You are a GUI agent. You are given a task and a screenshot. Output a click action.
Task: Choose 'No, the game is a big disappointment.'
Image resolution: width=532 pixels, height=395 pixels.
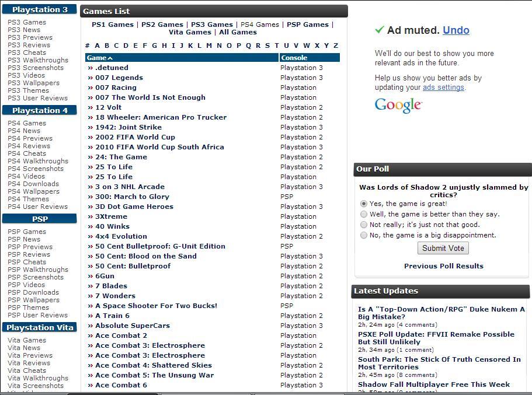[x=364, y=235]
